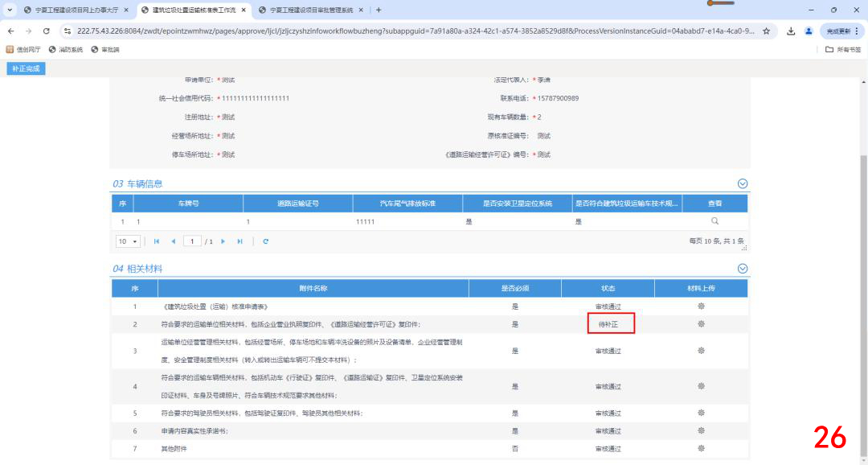Reload the browser page

pos(47,31)
